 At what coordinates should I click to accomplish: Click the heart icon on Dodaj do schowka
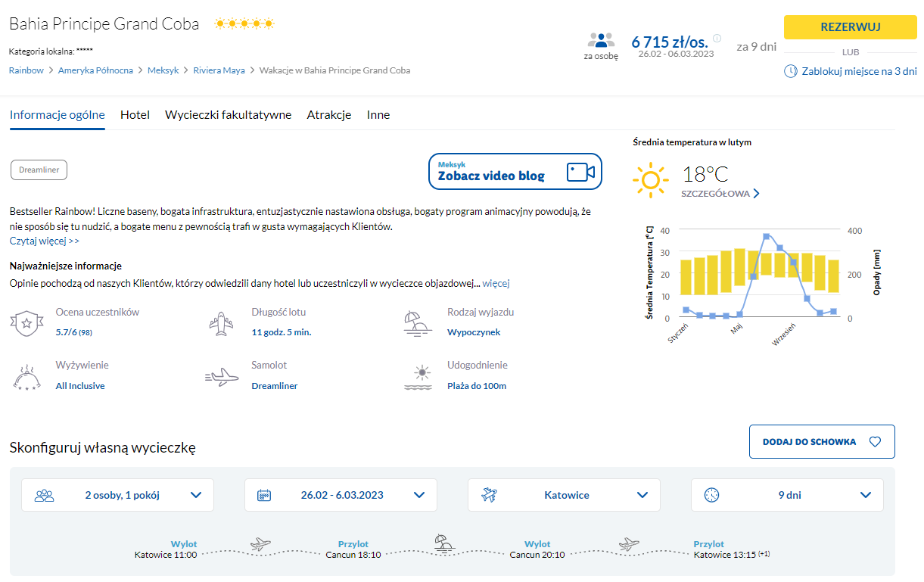875,442
